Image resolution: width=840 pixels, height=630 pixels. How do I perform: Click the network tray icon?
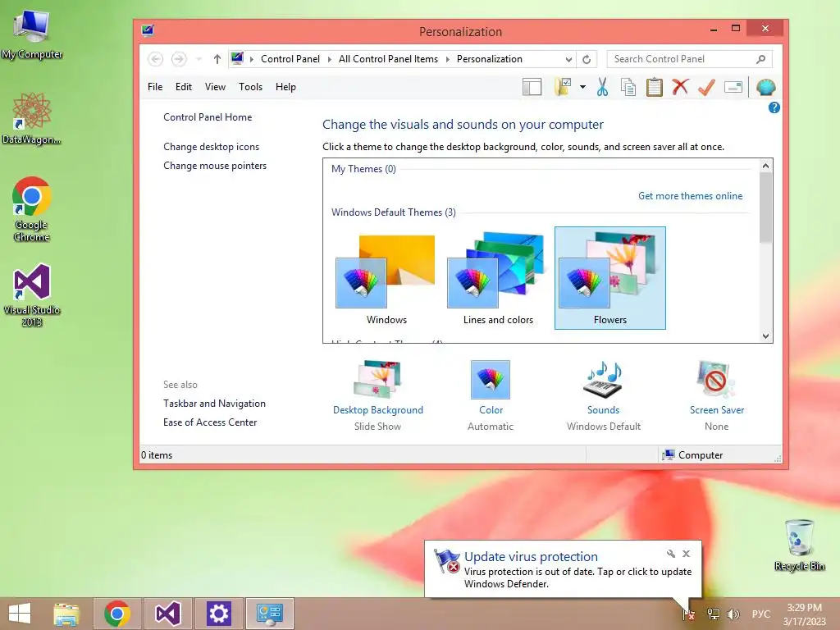click(713, 614)
